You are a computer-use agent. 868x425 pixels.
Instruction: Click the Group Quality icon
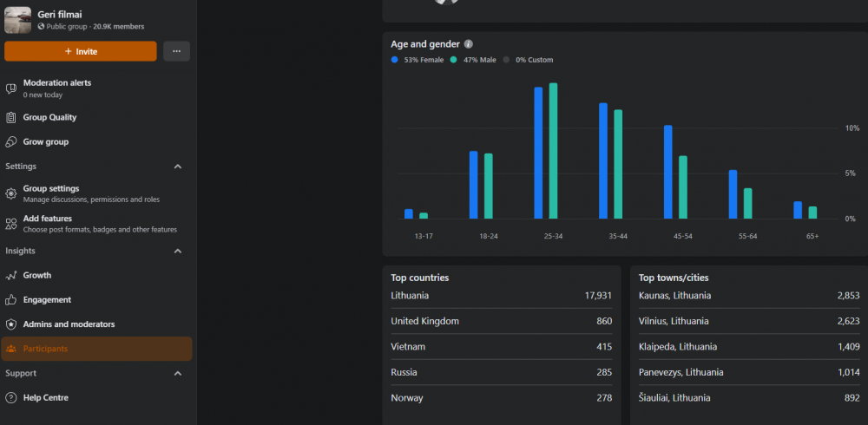11,118
